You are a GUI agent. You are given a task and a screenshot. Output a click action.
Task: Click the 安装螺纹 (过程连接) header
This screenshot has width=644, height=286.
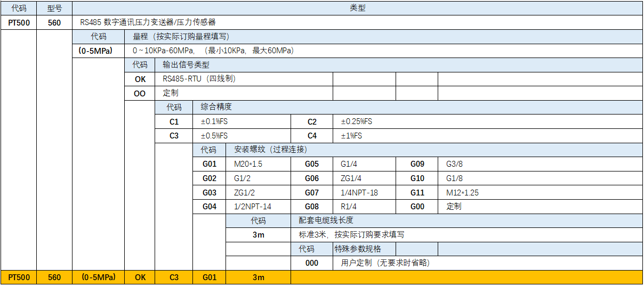270,150
